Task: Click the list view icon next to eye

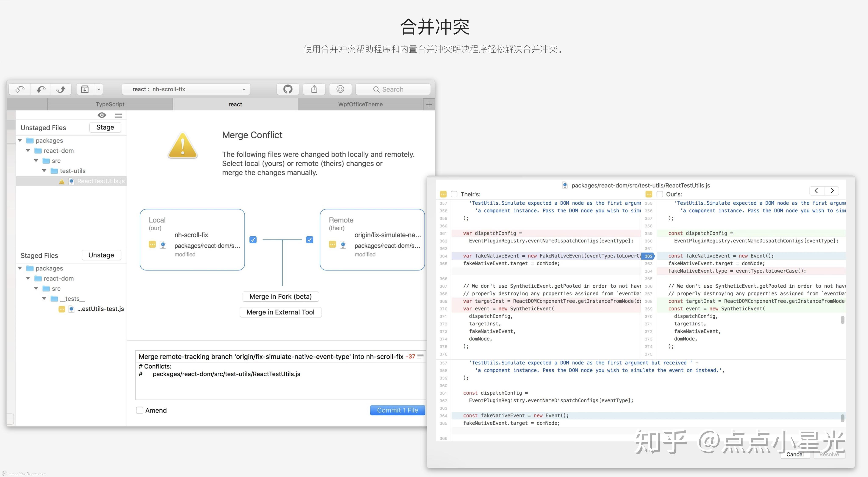Action: click(118, 115)
